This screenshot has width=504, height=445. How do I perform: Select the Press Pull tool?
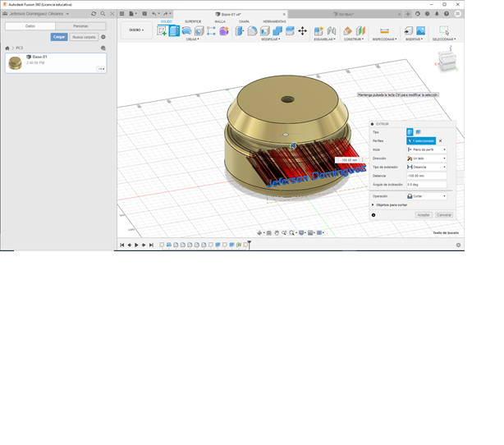tap(240, 31)
